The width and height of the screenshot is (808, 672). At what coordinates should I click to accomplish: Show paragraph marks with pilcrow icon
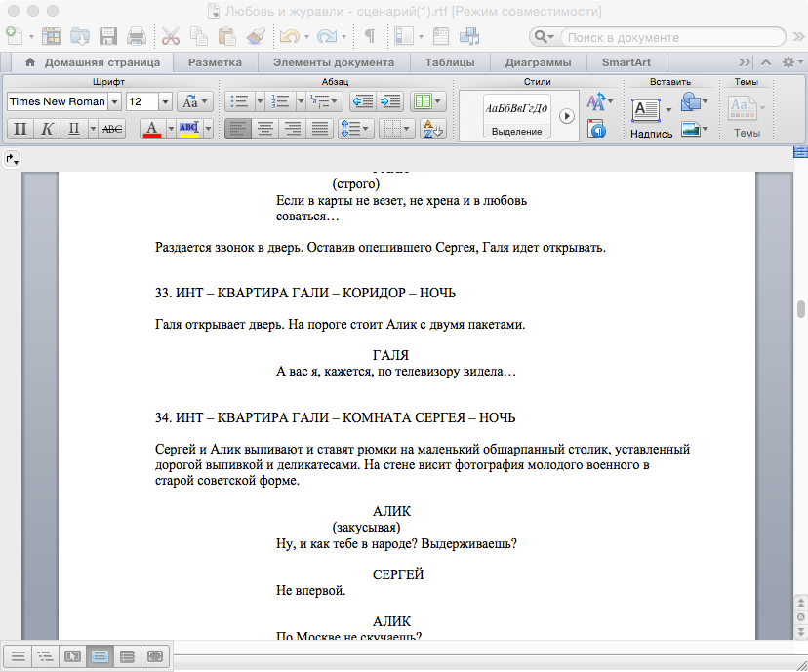coord(370,37)
